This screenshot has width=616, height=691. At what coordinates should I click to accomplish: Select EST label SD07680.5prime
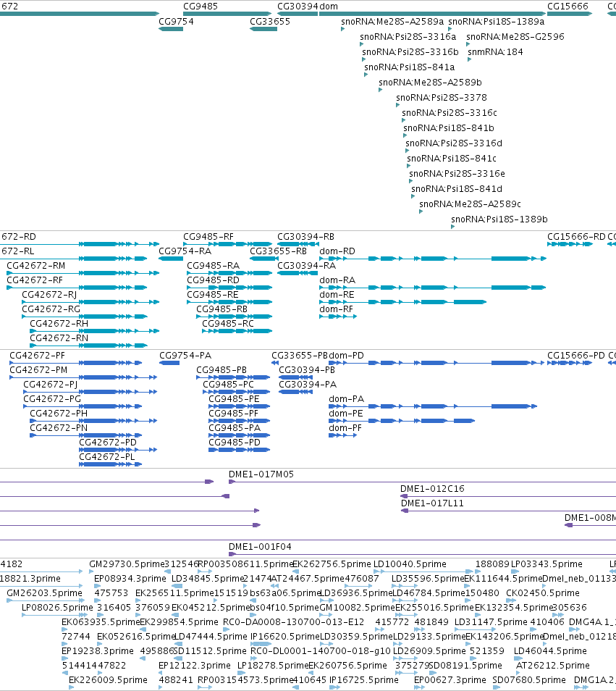[x=529, y=680]
